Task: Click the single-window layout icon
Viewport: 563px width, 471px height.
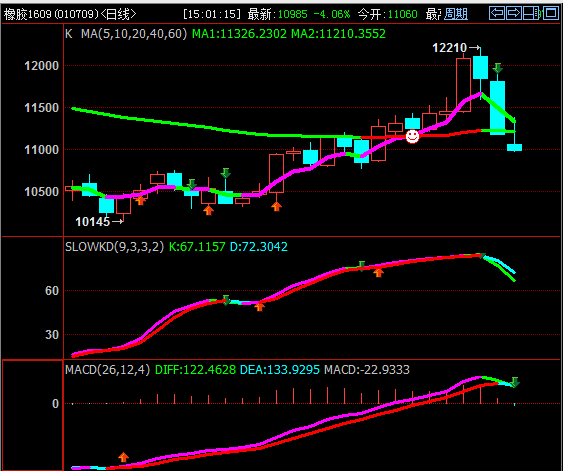Action: click(550, 13)
